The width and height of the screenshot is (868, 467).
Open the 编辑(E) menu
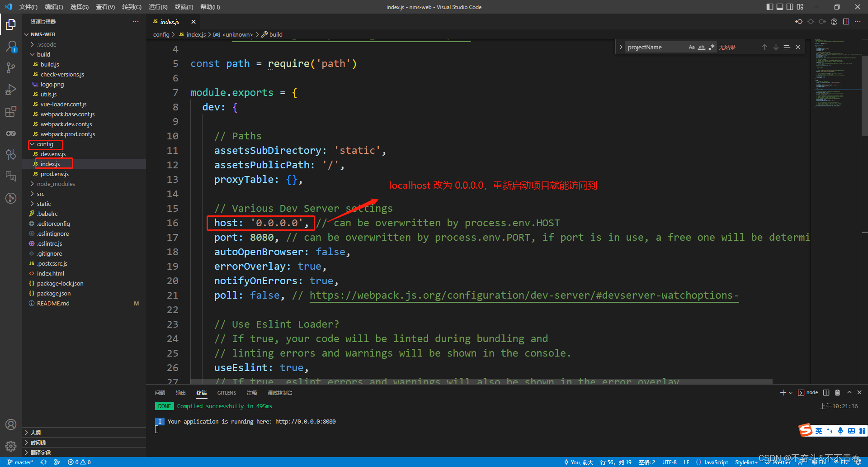[x=54, y=7]
